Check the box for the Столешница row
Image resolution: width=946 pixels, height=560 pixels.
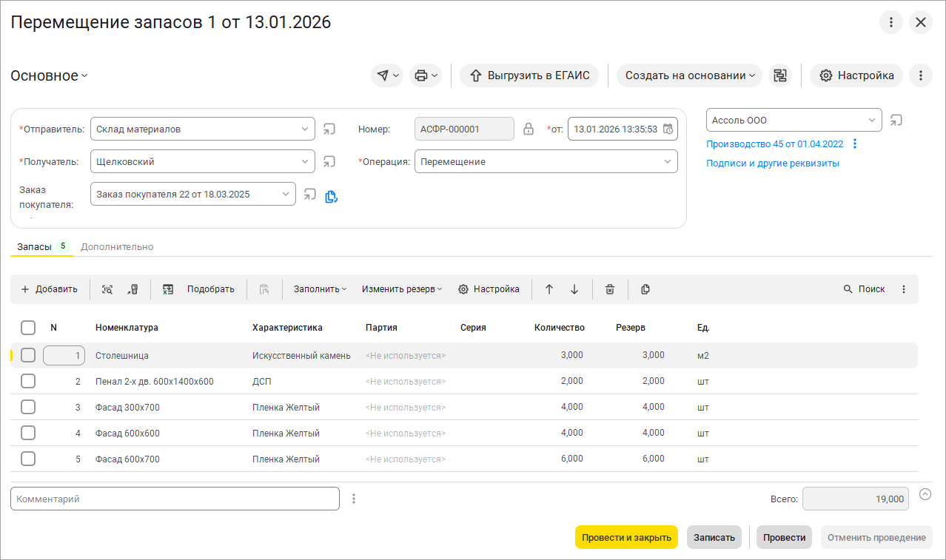point(28,355)
